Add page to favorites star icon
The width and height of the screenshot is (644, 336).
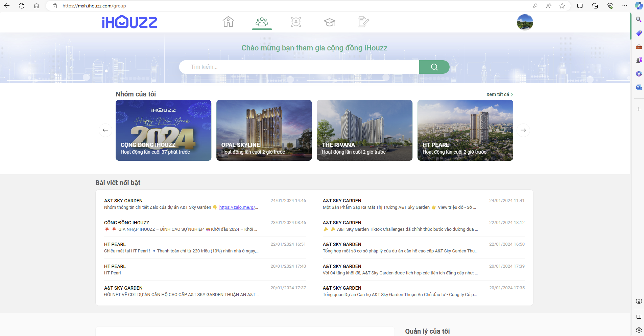point(562,6)
